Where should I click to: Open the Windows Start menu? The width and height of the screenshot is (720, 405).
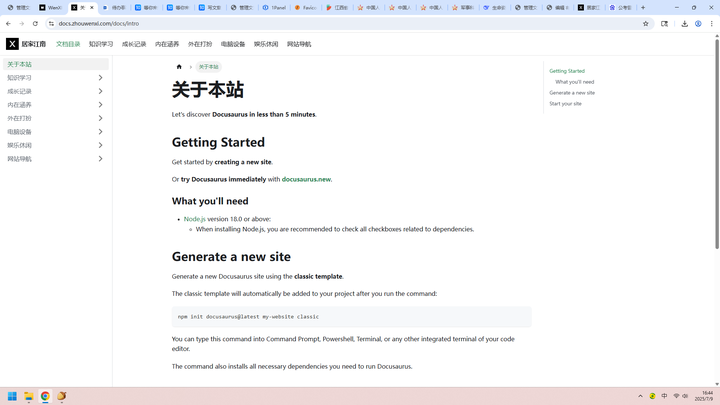tap(12, 396)
